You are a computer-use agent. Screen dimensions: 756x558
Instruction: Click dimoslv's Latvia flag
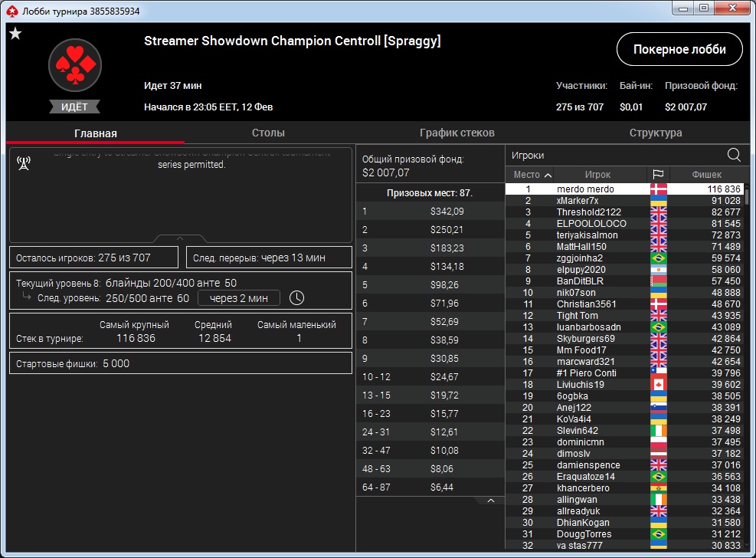(x=658, y=453)
